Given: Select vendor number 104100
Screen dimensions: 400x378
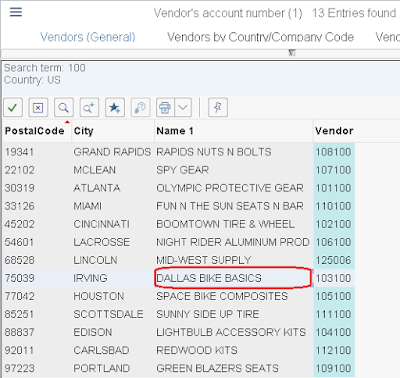Looking at the screenshot, I should pos(334,332).
